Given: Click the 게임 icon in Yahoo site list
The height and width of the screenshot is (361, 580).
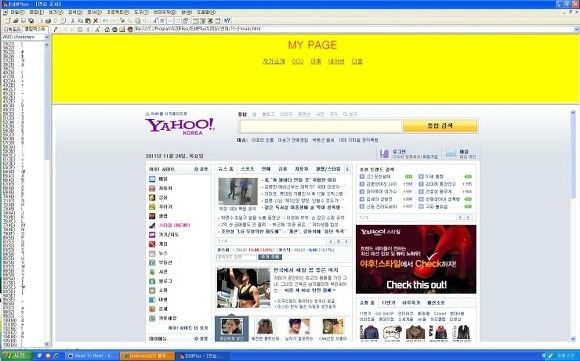Looking at the screenshot, I should coord(152,244).
